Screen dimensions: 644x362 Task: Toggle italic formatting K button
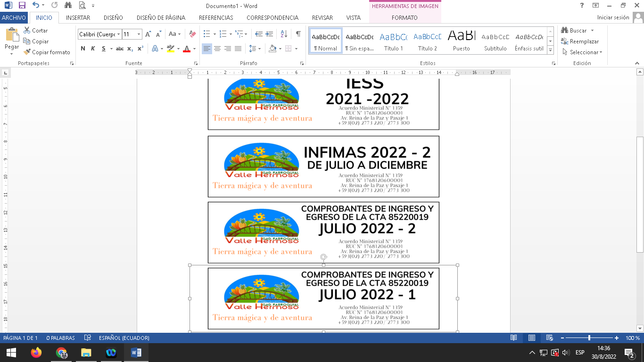tap(93, 49)
